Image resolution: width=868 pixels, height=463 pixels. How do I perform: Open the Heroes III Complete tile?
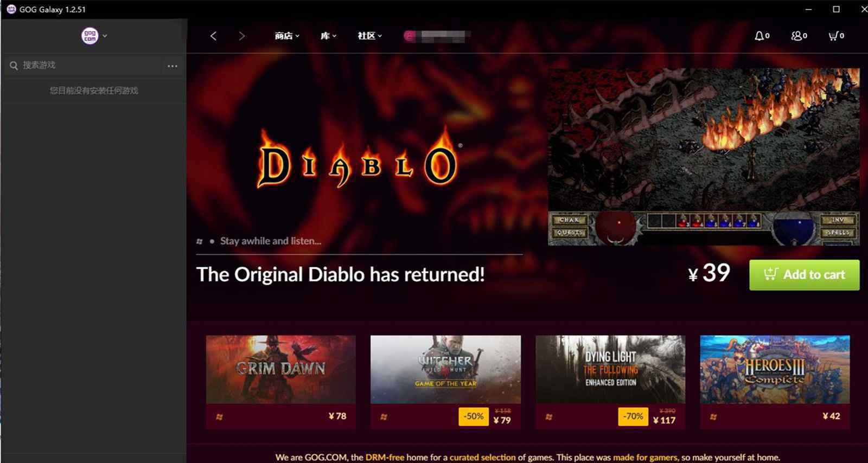pyautogui.click(x=775, y=382)
